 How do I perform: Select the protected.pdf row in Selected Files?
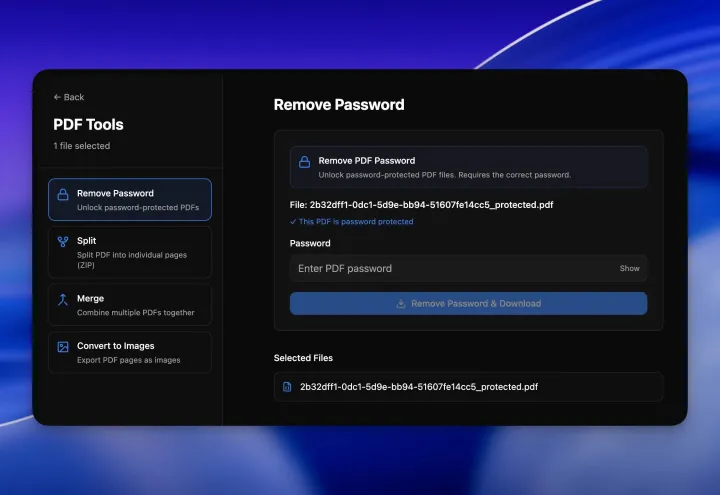pyautogui.click(x=468, y=387)
